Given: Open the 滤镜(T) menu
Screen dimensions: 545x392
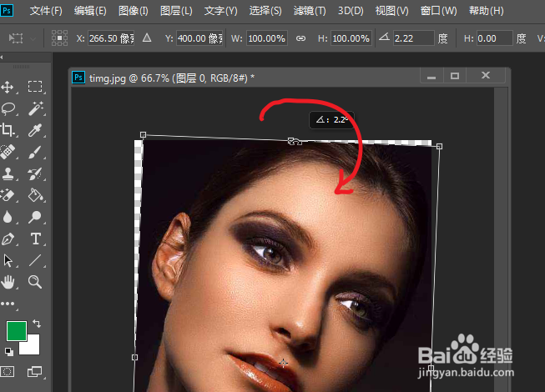Looking at the screenshot, I should pyautogui.click(x=310, y=11).
